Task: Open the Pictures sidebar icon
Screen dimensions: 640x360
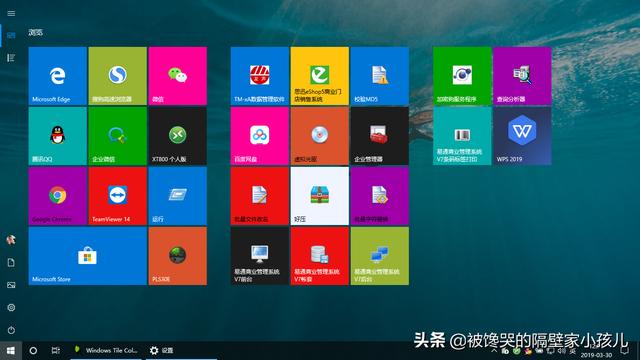Action: (11, 285)
